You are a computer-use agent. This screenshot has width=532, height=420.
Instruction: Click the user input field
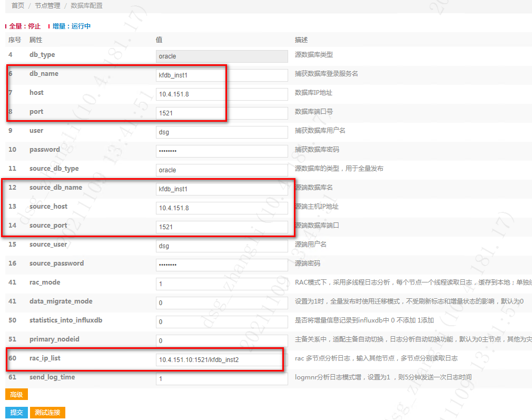tap(221, 132)
